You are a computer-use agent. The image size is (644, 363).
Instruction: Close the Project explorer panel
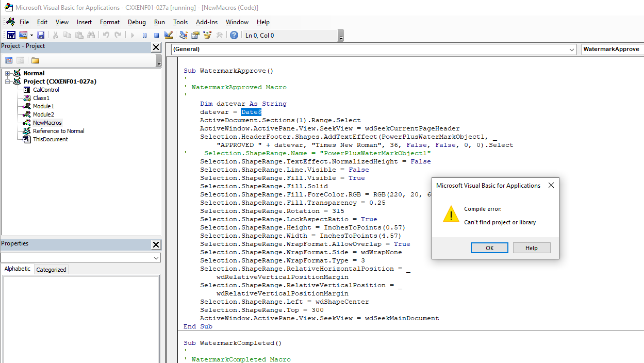(156, 47)
